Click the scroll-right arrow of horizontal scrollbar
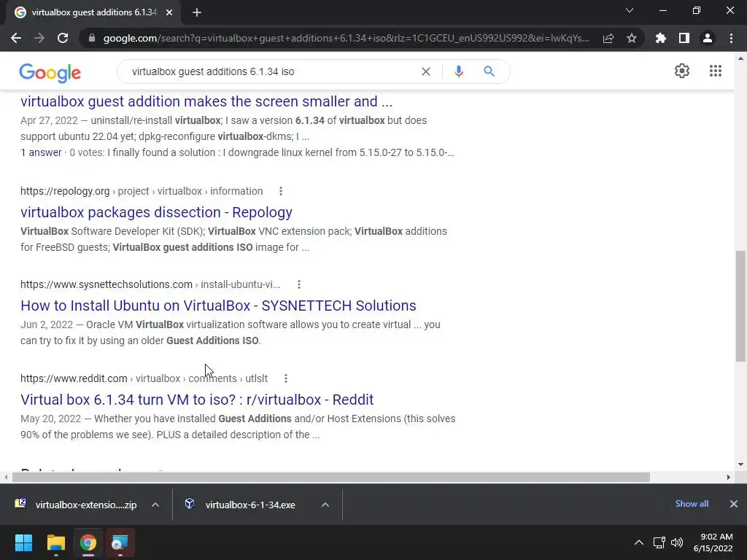 coord(729,477)
